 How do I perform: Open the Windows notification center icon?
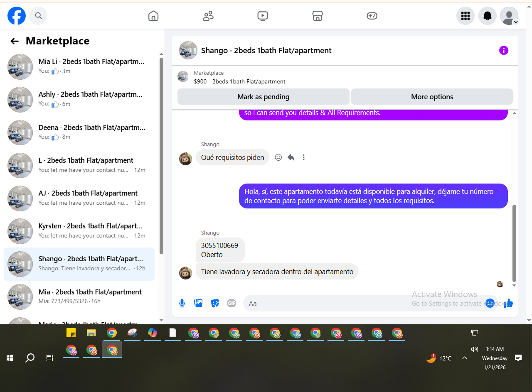[518, 358]
